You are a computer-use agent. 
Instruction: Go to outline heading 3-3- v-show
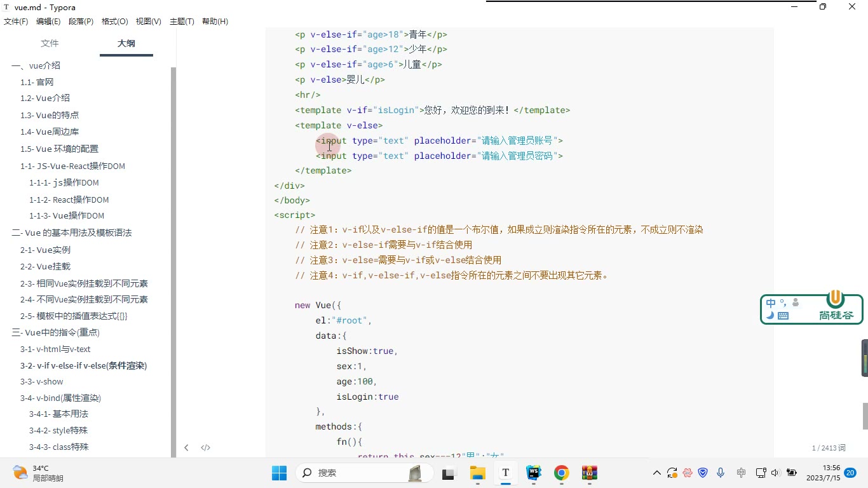pyautogui.click(x=42, y=381)
